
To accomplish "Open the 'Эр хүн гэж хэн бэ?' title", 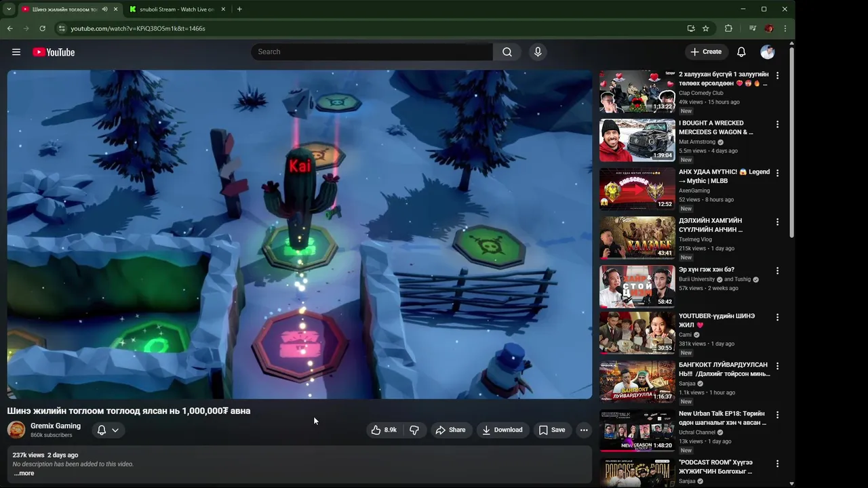I will coord(707,269).
